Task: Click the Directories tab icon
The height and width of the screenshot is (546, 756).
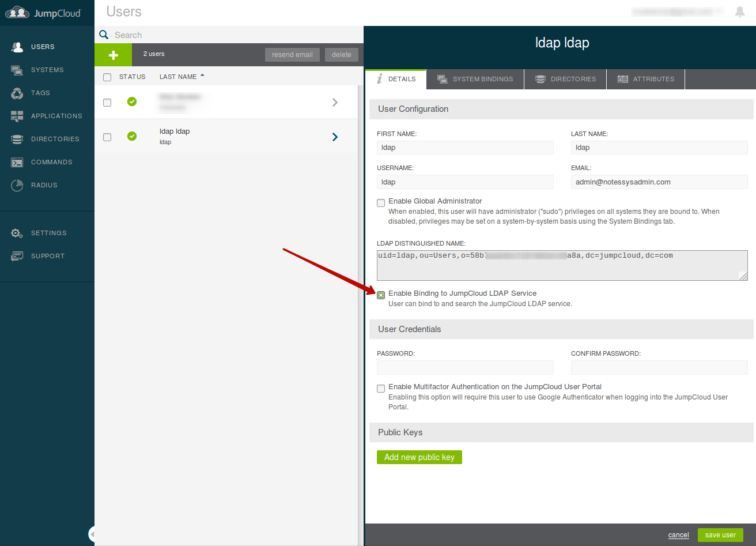Action: [540, 79]
